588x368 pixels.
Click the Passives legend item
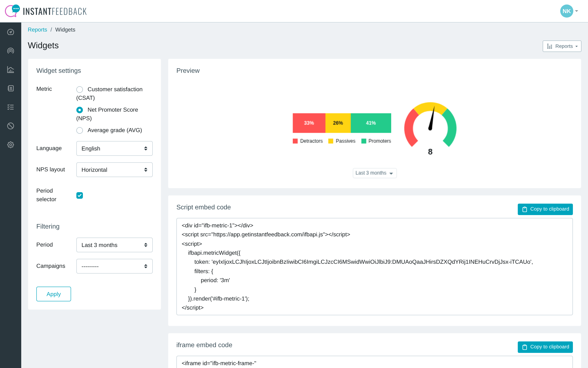pos(342,141)
